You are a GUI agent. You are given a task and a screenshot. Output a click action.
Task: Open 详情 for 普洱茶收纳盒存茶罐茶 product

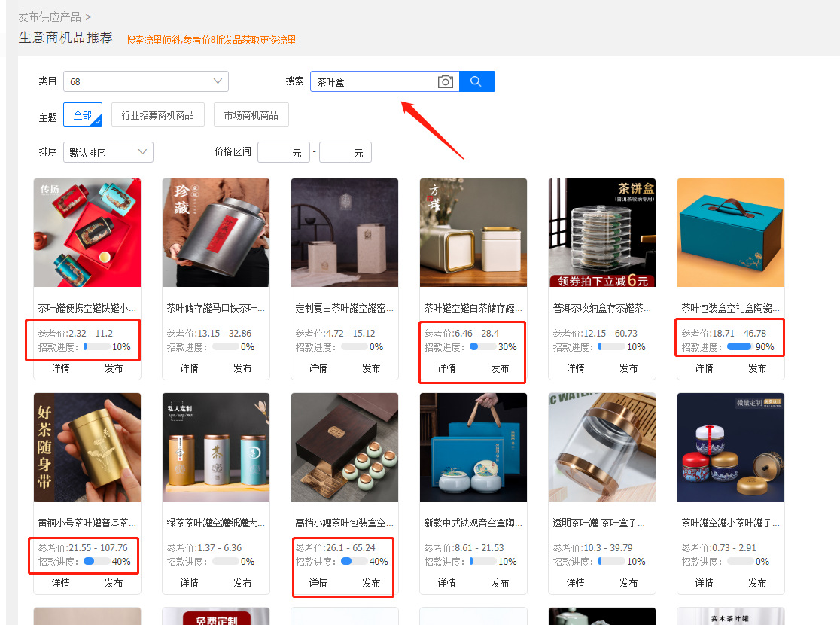[x=575, y=368]
